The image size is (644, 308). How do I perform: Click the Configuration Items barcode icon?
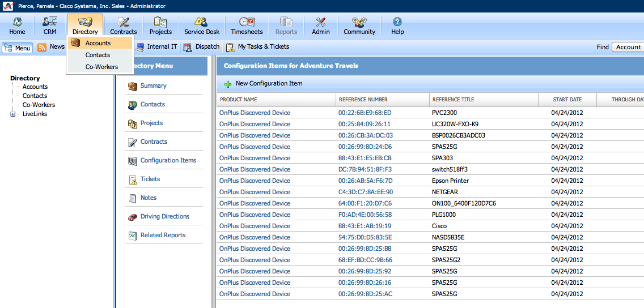coord(132,161)
